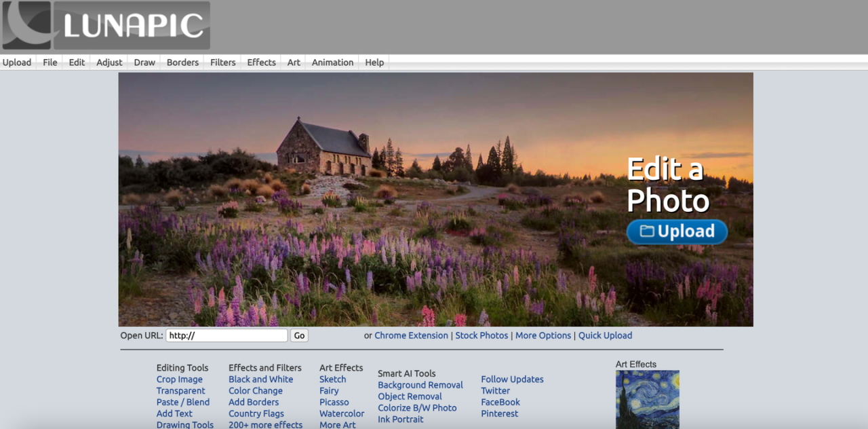Viewport: 868px width, 429px height.
Task: Click the blue Upload button on banner
Action: pos(677,231)
